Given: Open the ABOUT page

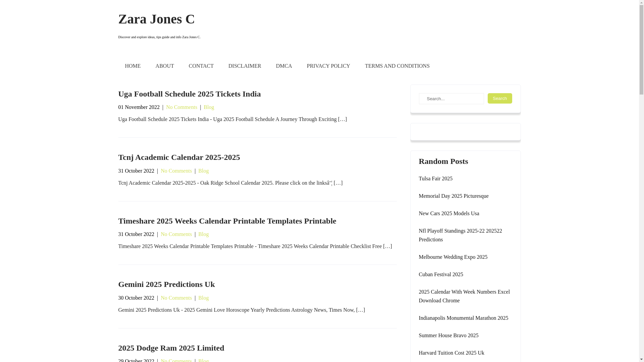Looking at the screenshot, I should 165,66.
